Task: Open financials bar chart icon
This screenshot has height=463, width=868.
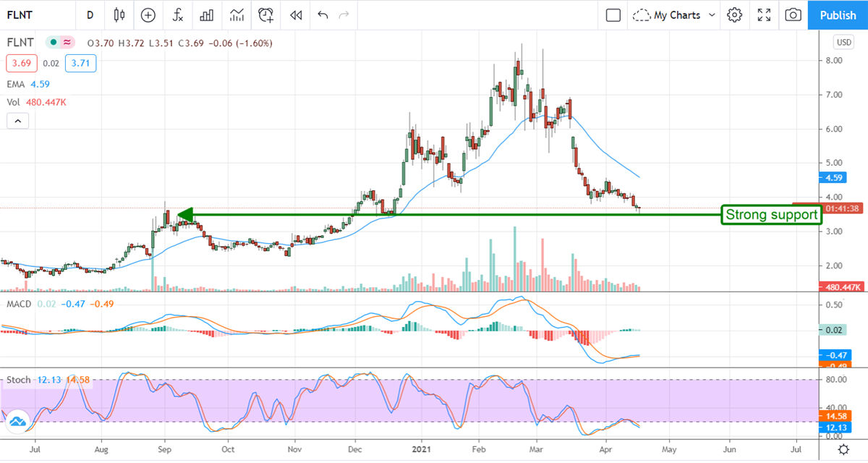Action: pos(207,14)
